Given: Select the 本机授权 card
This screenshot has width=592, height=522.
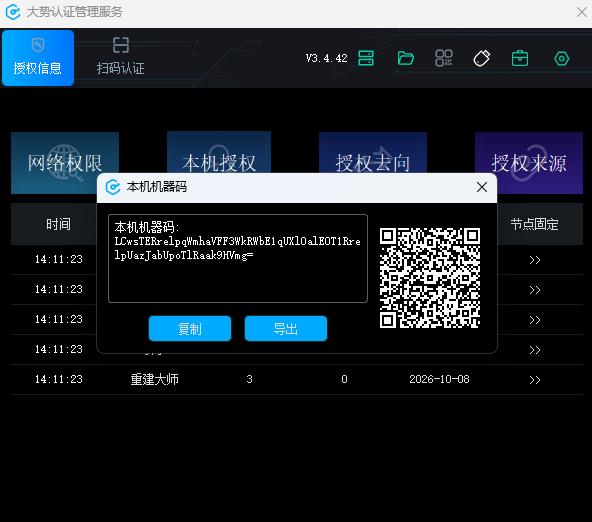Looking at the screenshot, I should [219, 153].
